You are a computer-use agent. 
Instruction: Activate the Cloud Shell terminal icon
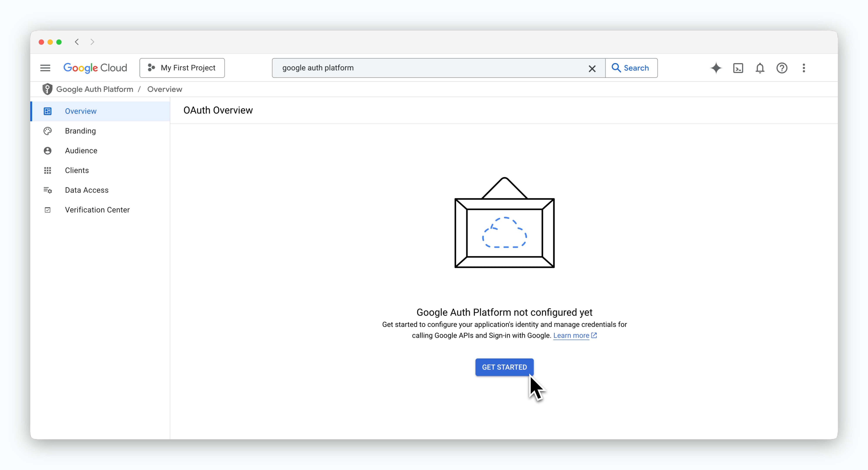738,68
